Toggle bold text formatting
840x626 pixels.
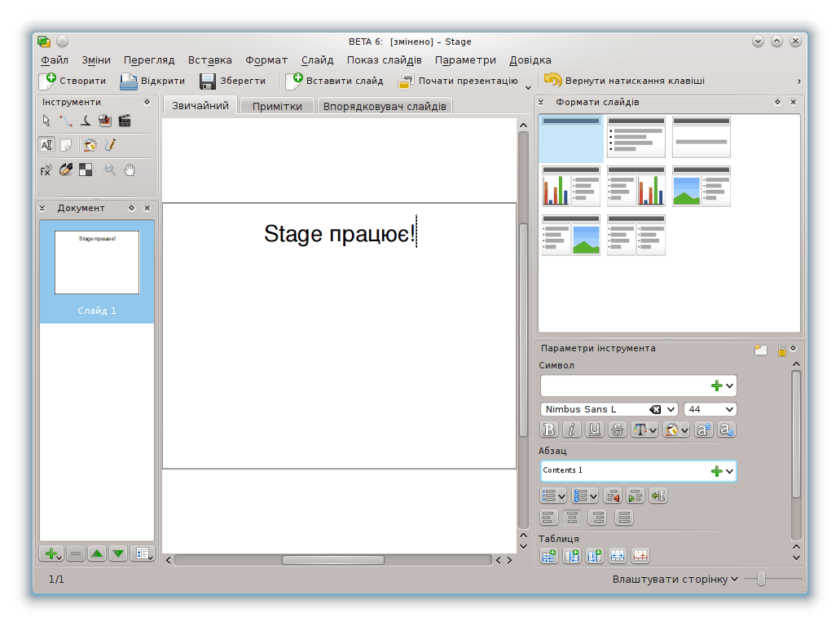(549, 430)
